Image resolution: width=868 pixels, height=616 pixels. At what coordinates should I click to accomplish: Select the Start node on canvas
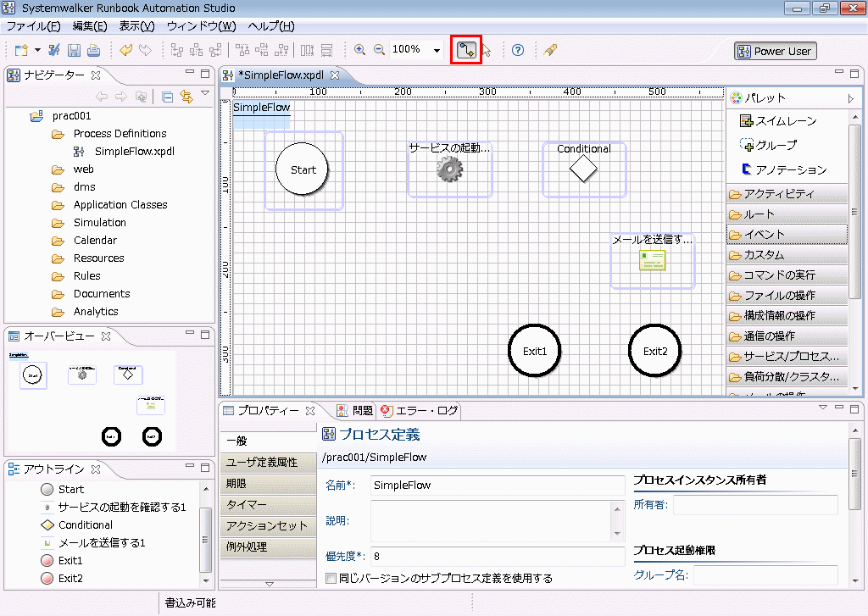pos(303,169)
